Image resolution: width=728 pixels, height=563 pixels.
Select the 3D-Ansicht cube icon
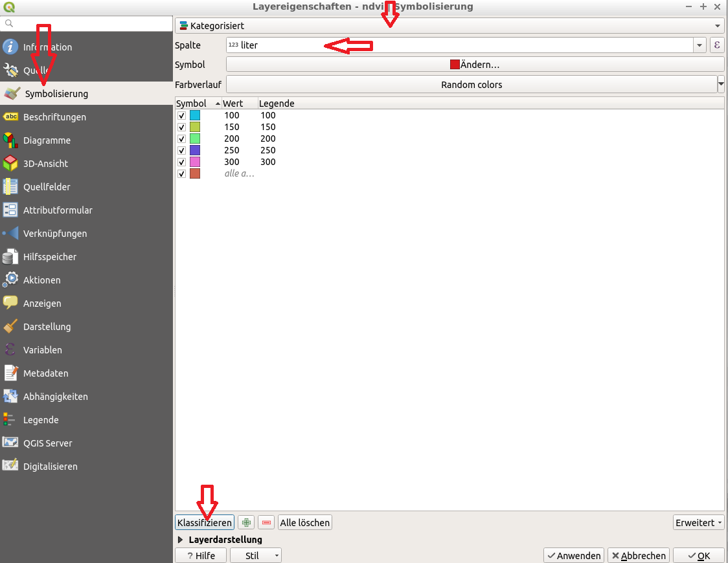(10, 164)
